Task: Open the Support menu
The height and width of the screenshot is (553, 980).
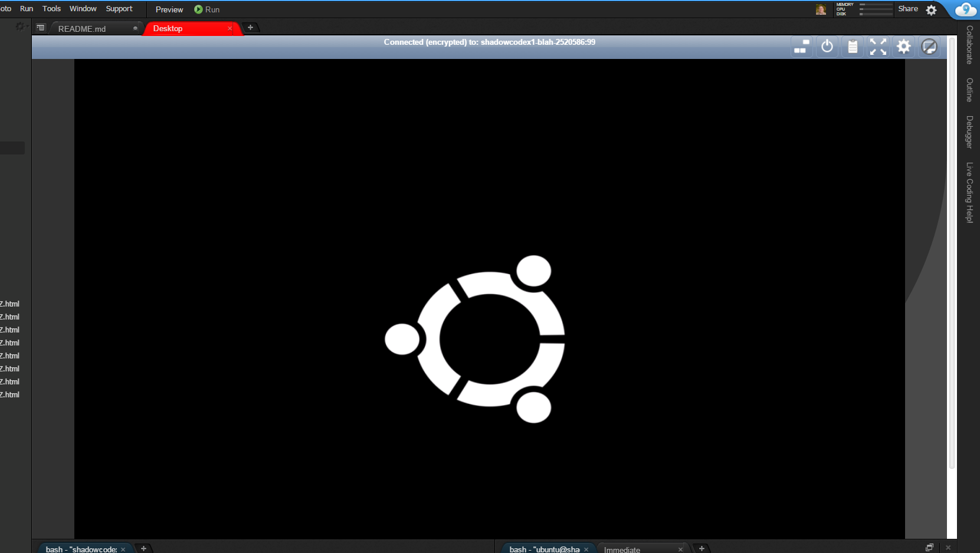Action: (x=119, y=9)
